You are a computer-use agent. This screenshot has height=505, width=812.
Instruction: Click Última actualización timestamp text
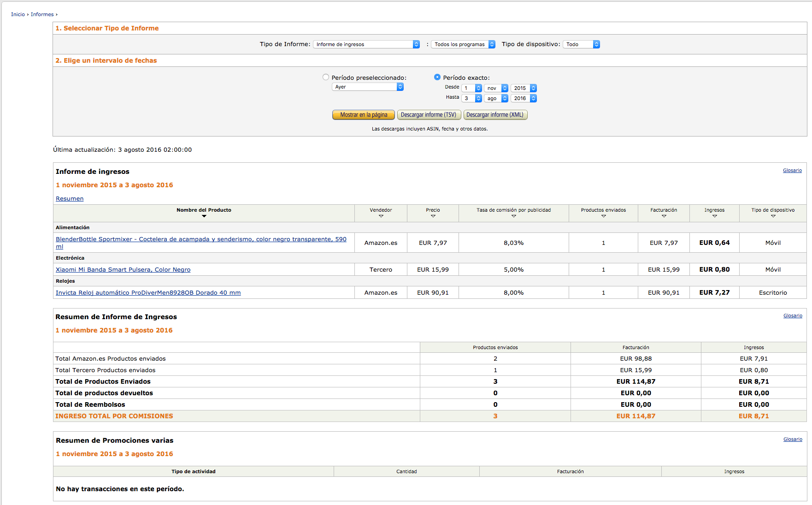pos(122,150)
